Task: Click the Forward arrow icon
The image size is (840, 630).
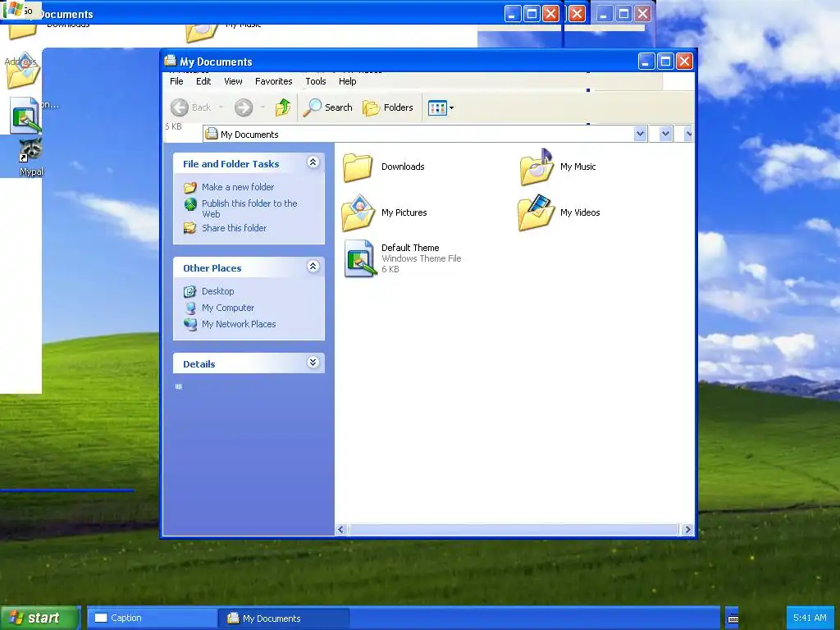Action: (243, 107)
